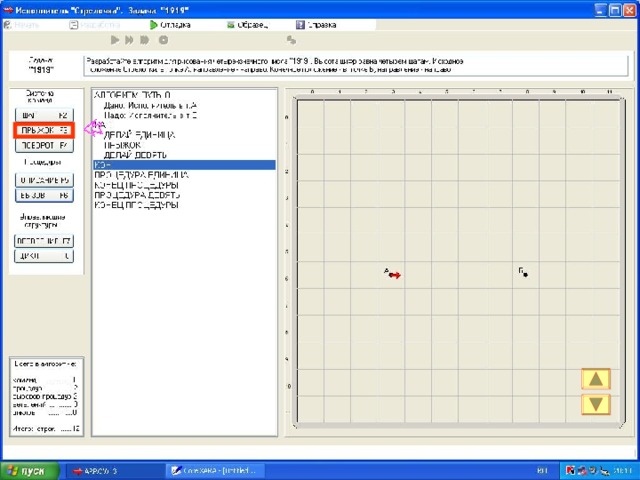Click point Б on the grid
This screenshot has width=640, height=480.
coord(525,274)
